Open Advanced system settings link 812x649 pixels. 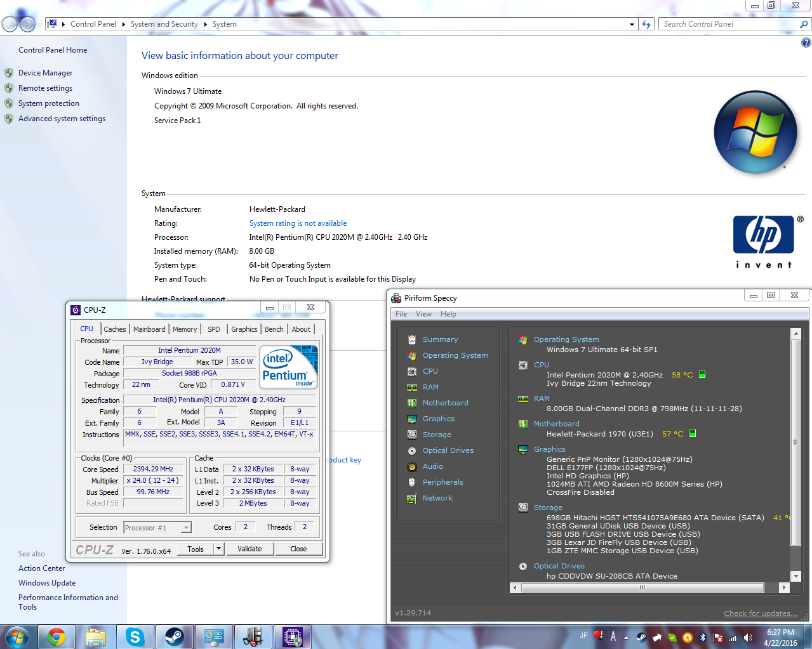62,119
